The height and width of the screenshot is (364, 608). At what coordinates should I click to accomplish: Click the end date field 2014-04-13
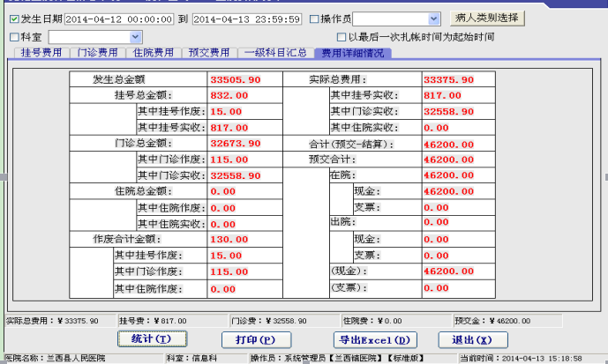click(246, 19)
